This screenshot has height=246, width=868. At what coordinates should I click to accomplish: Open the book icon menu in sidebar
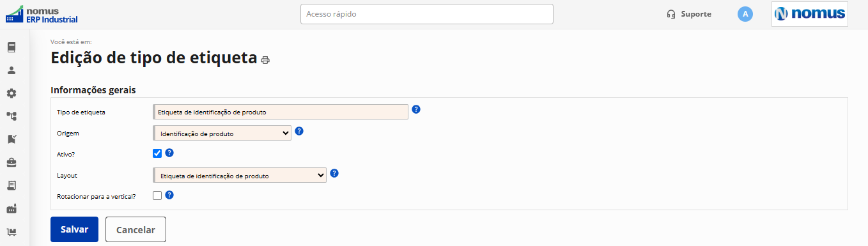(x=12, y=47)
